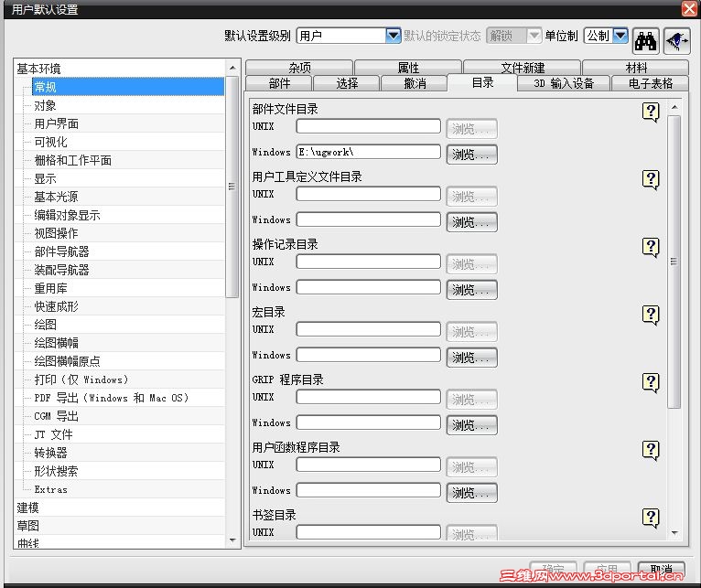Browse Windows path for 部件文件目录

(x=471, y=155)
